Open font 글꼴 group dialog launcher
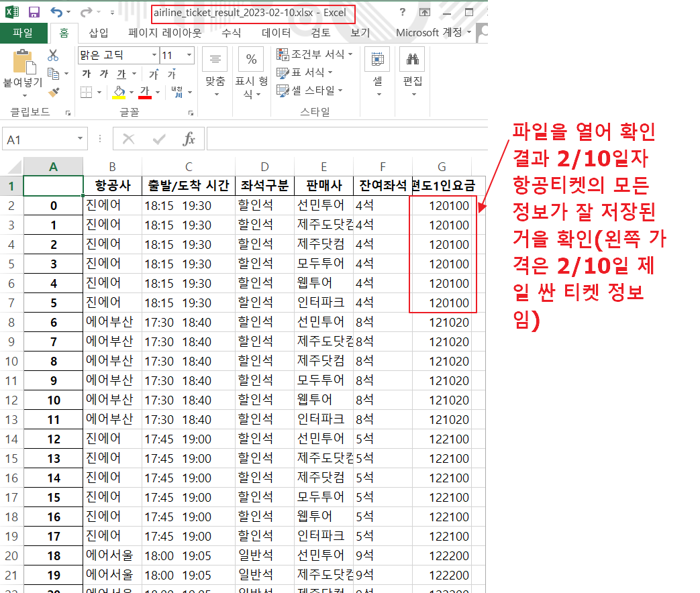This screenshot has height=593, width=700. point(191,113)
